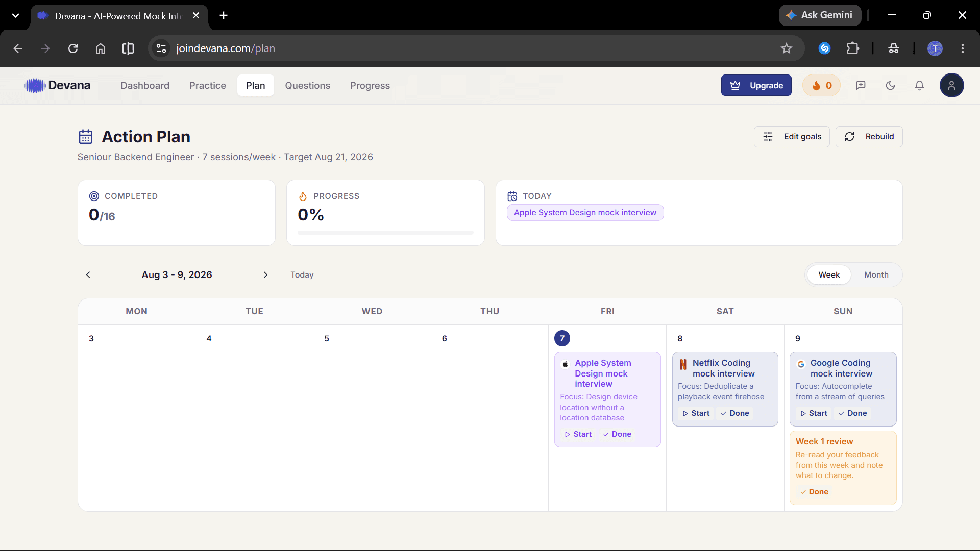Screen dimensions: 980x551
Task: Open the Chrome menu three dots
Action: 963,48
